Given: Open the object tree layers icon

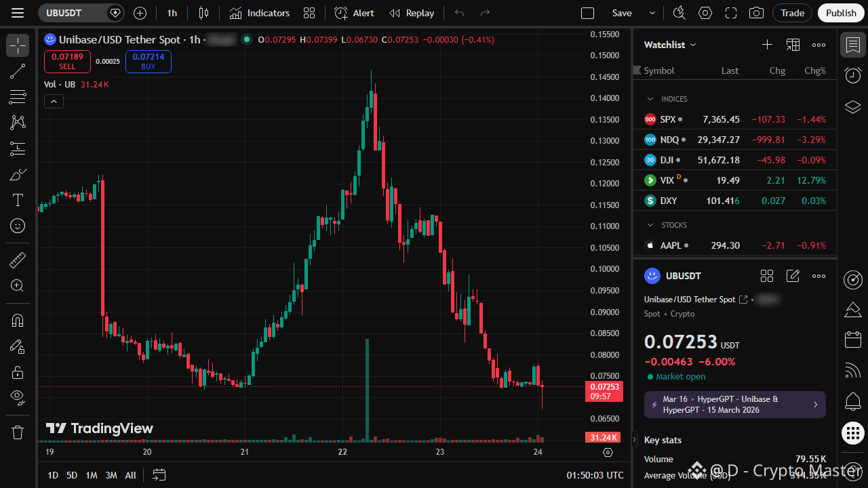Looking at the screenshot, I should click(x=853, y=106).
